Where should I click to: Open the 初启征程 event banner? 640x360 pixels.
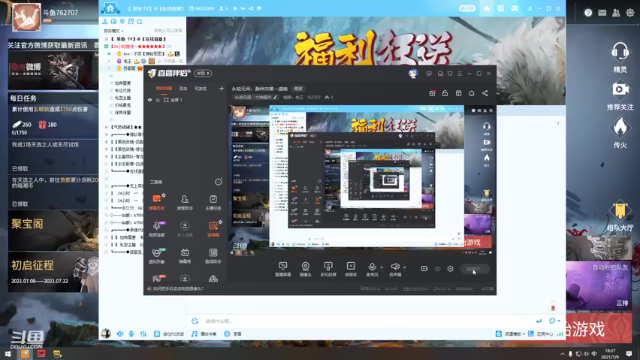coord(53,271)
